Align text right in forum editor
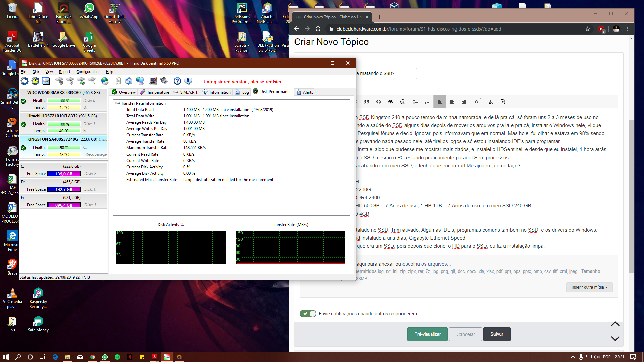This screenshot has width=644, height=362. tap(464, 102)
